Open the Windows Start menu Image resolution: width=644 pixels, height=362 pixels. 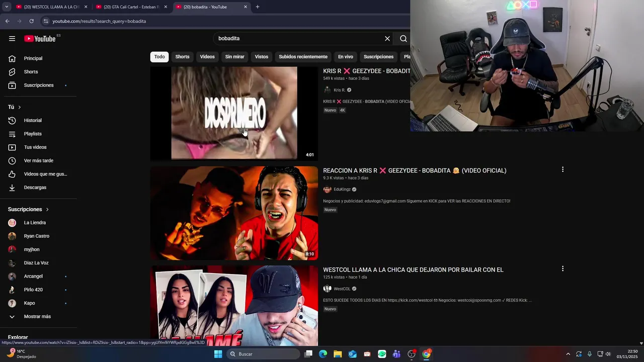click(x=218, y=354)
